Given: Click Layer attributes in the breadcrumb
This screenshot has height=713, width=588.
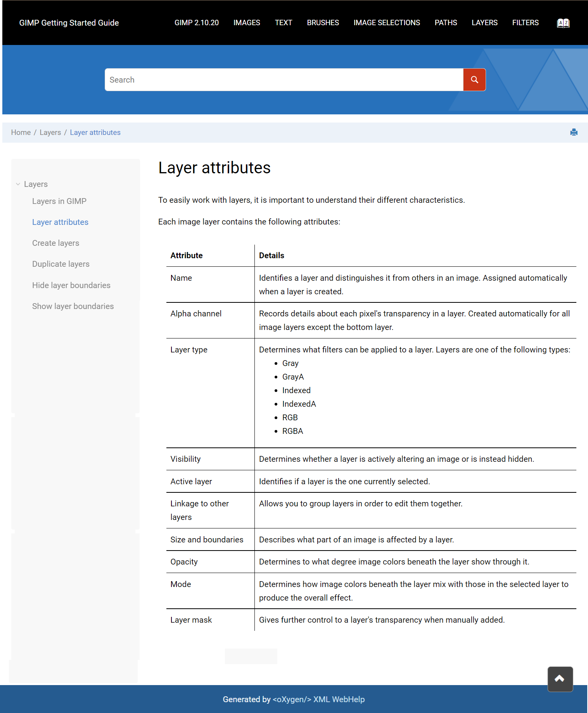Looking at the screenshot, I should click(95, 133).
